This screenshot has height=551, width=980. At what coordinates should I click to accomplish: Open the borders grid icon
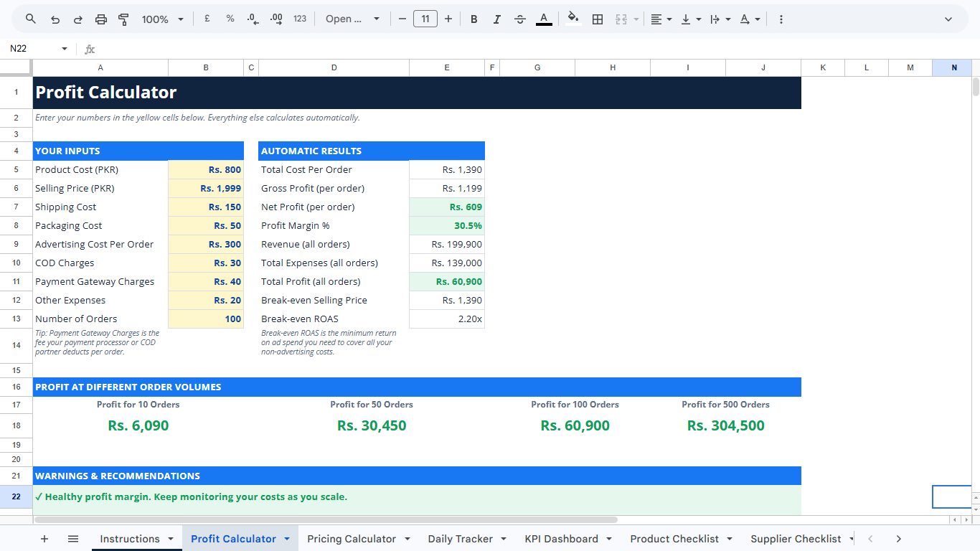click(597, 19)
